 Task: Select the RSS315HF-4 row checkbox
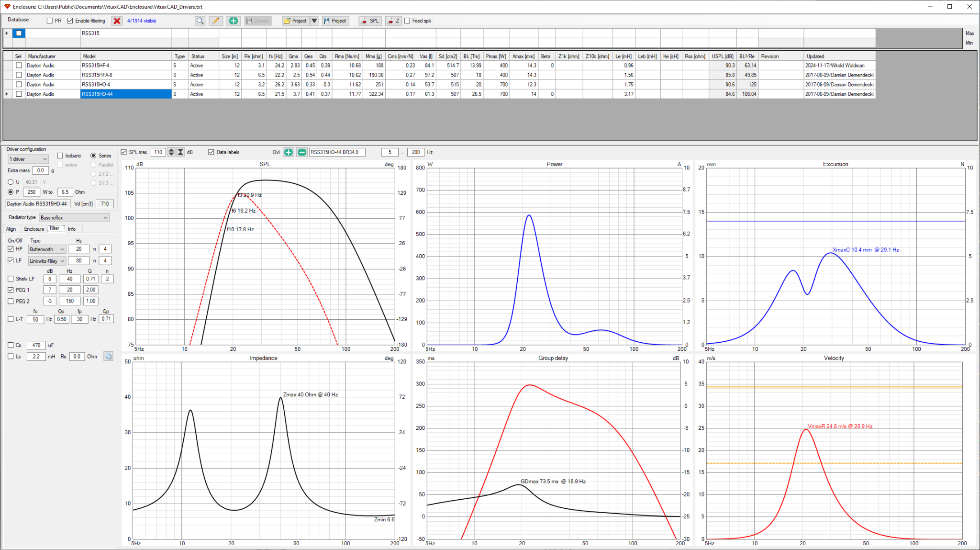coord(19,65)
